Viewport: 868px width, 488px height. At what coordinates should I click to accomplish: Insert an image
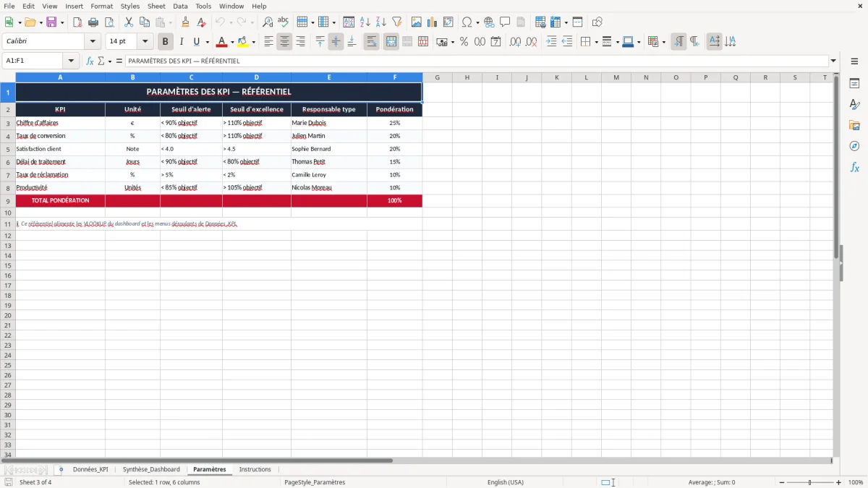pyautogui.click(x=417, y=22)
